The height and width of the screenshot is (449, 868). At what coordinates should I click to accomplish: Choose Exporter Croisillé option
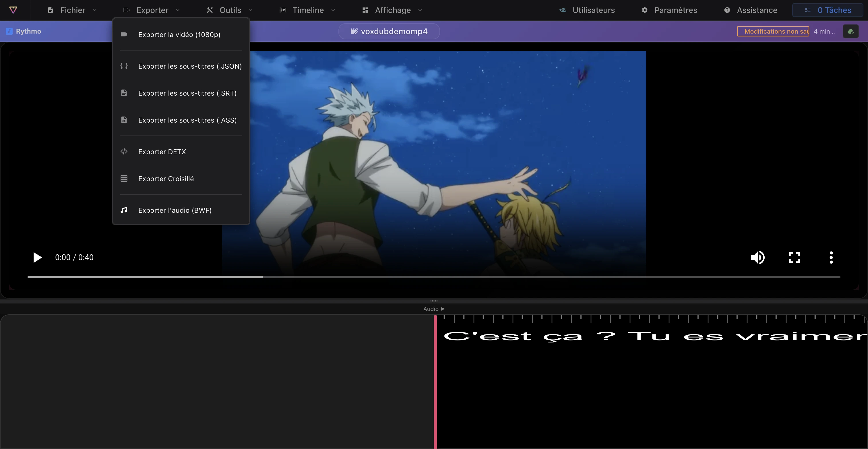181,179
